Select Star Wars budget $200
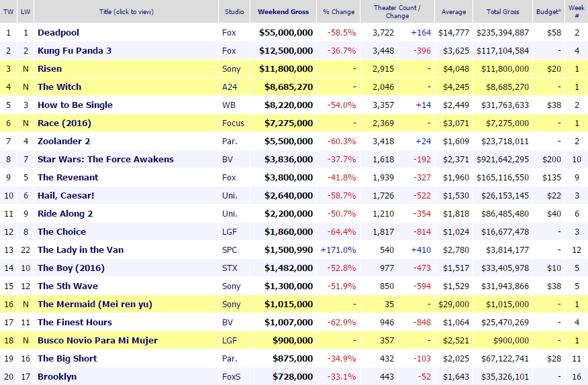The width and height of the screenshot is (588, 385). coord(552,160)
